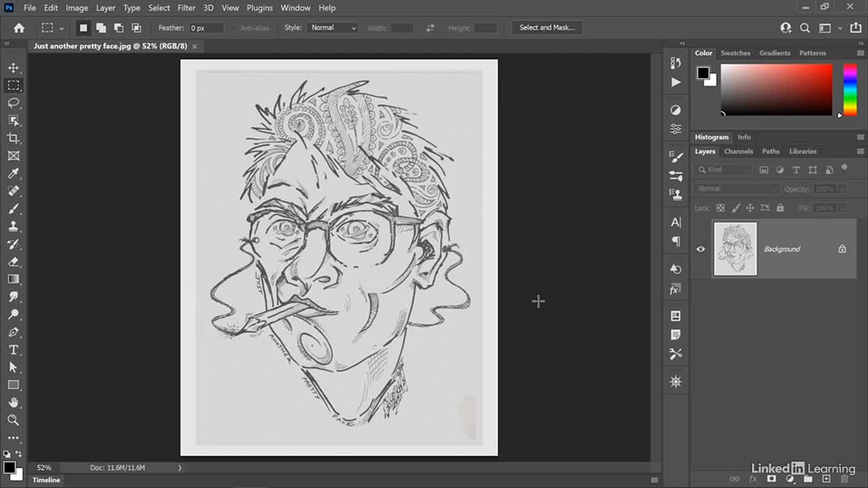Viewport: 868px width, 488px height.
Task: Open the layer Kind filter dropdown
Action: point(724,170)
